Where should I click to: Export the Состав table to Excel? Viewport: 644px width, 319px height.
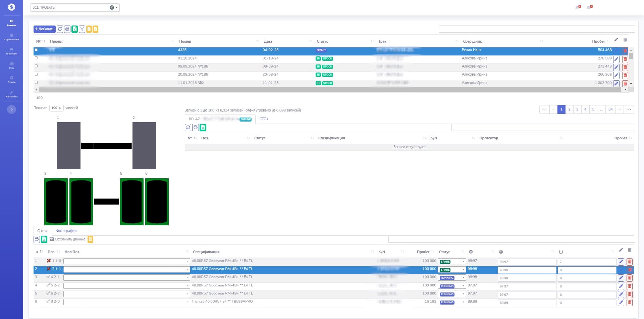(x=44, y=239)
